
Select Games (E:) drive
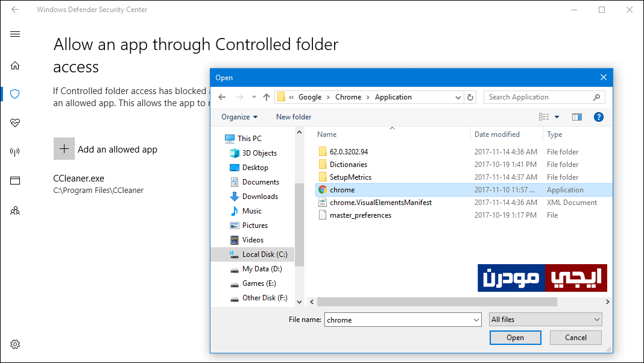[x=259, y=283]
